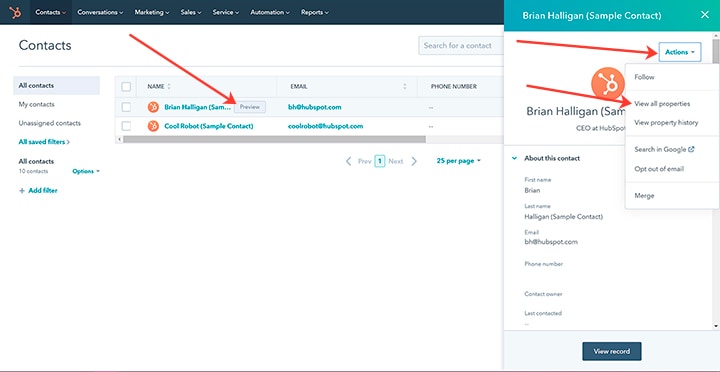Click the First name value Brian
This screenshot has width=720, height=372.
(x=532, y=190)
